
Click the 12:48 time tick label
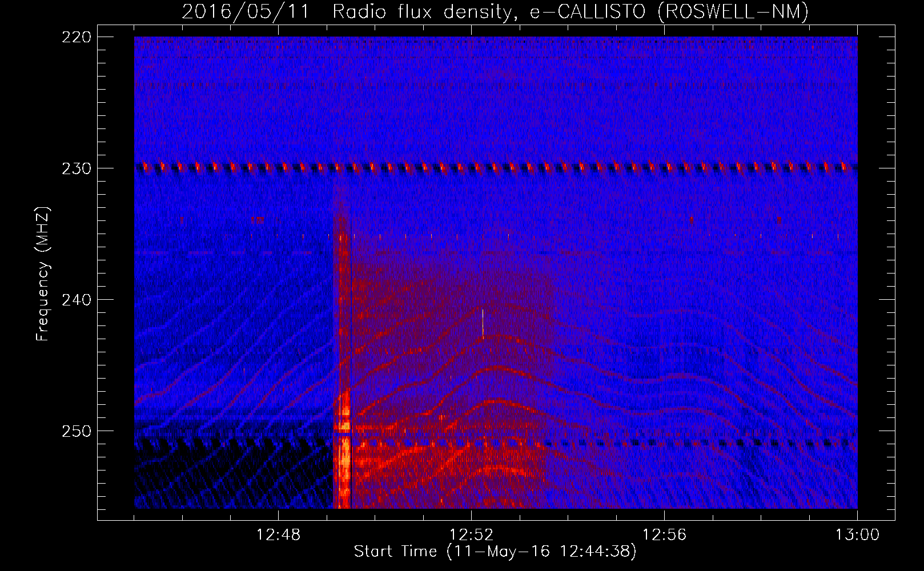point(279,535)
